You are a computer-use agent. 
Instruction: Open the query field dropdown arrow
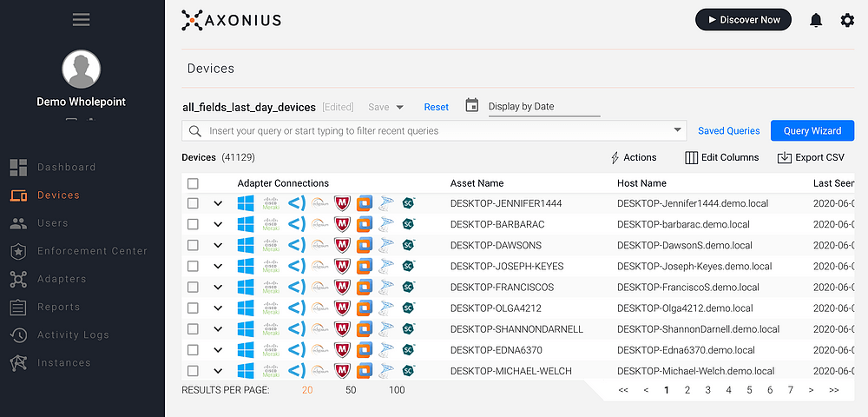677,130
